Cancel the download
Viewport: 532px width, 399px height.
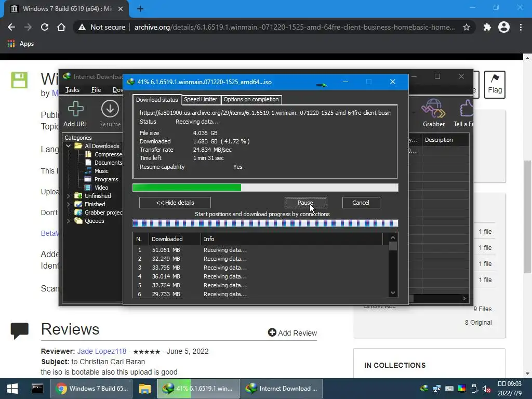pyautogui.click(x=361, y=203)
